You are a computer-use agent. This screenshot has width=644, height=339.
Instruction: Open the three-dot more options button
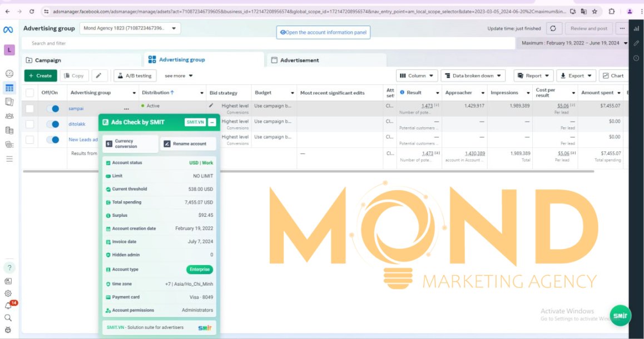[x=622, y=28]
